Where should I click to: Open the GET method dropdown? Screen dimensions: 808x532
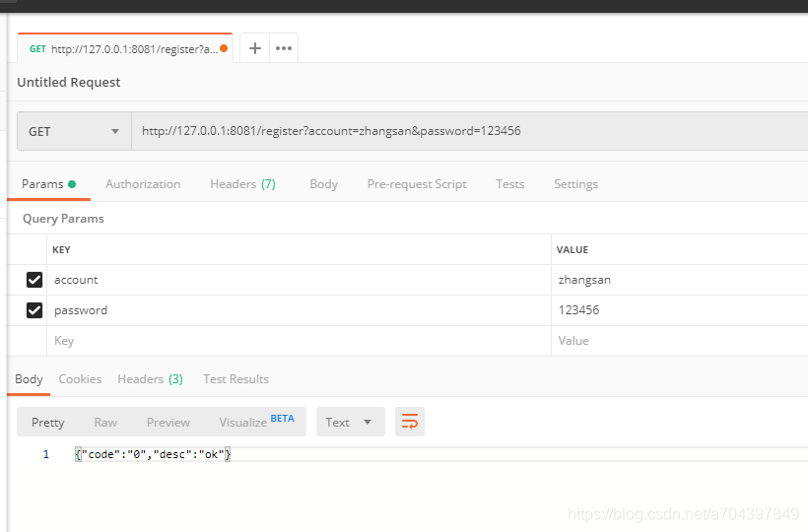point(74,131)
